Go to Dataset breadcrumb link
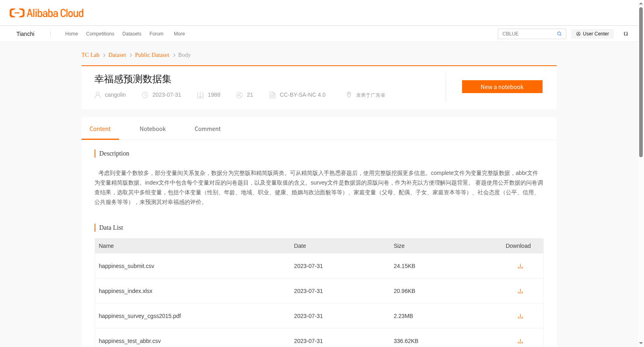 tap(117, 55)
